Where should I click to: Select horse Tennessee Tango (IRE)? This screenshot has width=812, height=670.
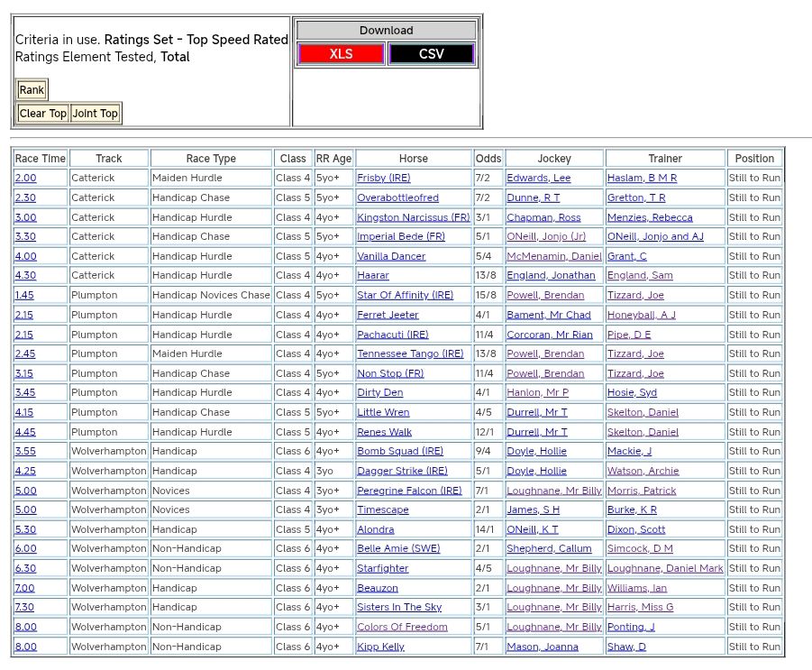[410, 353]
